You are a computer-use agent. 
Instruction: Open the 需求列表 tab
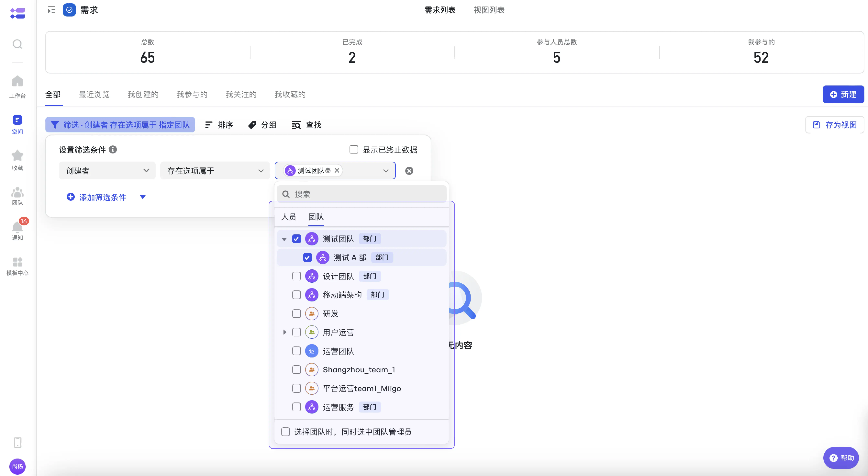click(x=440, y=10)
